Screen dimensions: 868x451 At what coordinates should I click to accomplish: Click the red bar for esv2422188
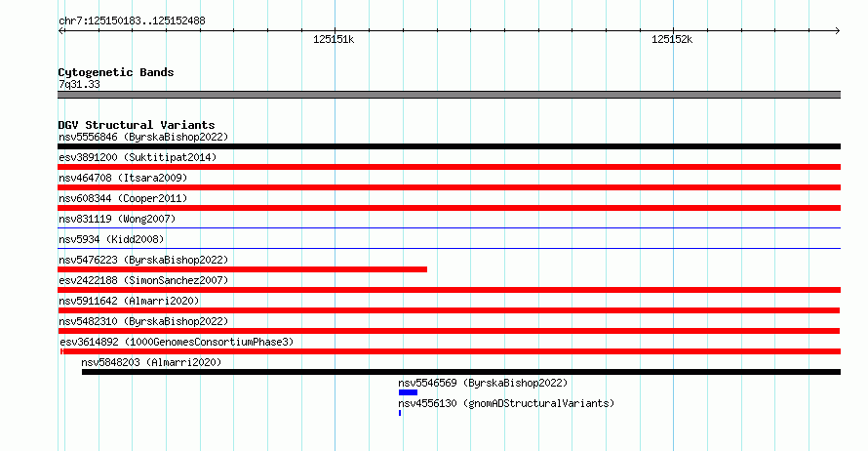click(449, 290)
